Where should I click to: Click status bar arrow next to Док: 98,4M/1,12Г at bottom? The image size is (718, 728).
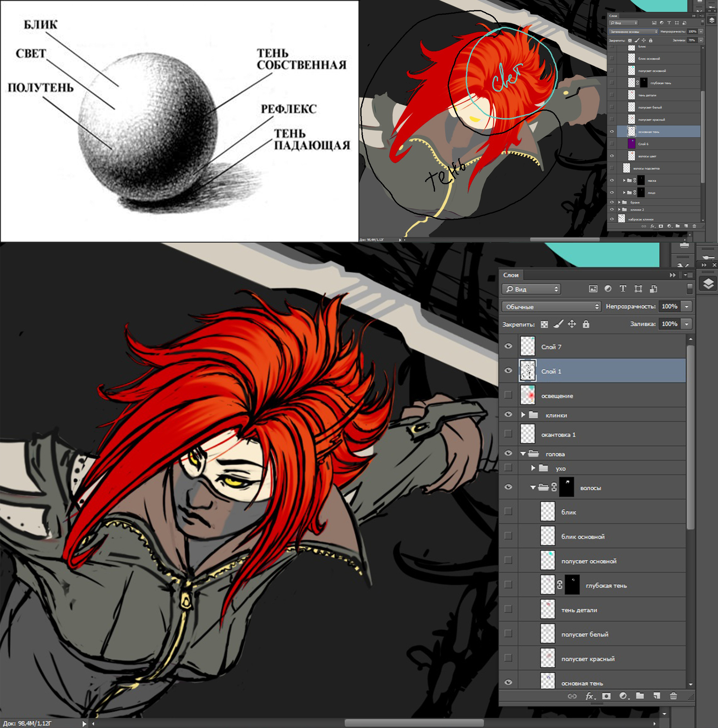click(x=84, y=724)
